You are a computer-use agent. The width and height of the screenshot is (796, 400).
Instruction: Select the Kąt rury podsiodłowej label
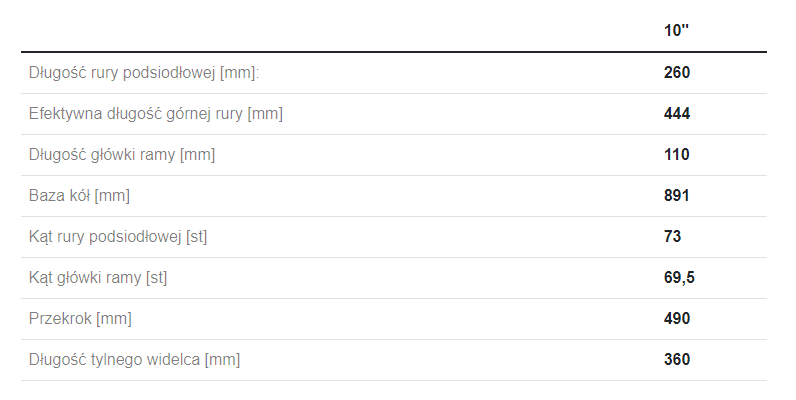pos(118,237)
